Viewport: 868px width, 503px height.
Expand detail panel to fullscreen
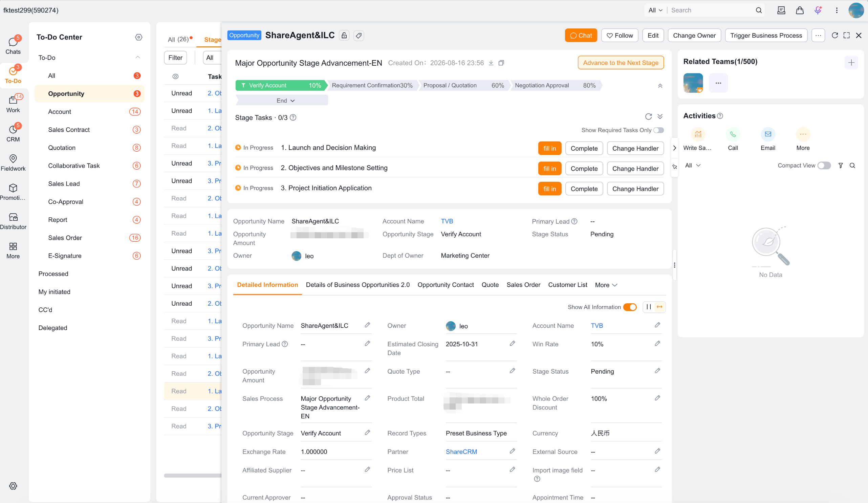click(847, 35)
